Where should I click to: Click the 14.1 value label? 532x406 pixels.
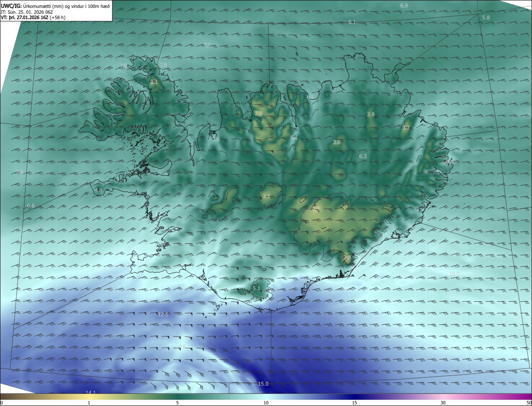coord(91,393)
